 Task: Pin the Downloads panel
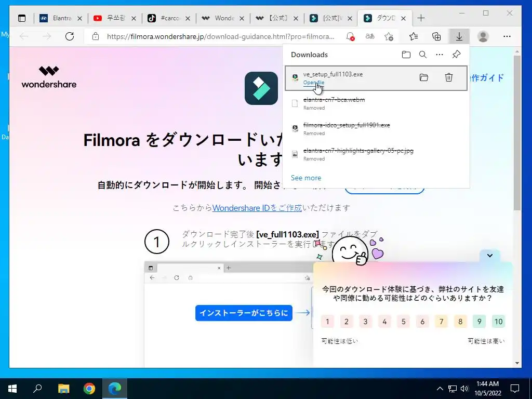pyautogui.click(x=456, y=55)
